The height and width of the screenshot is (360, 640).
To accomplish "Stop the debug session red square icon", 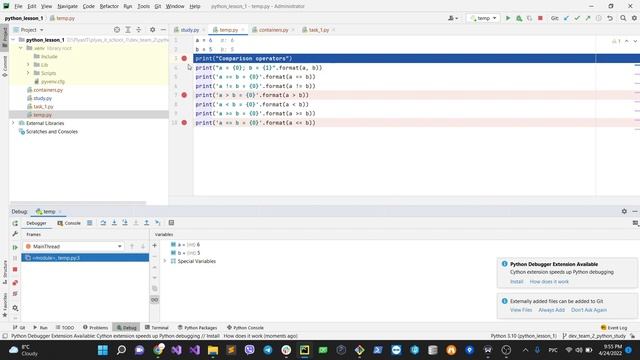I will (15, 269).
